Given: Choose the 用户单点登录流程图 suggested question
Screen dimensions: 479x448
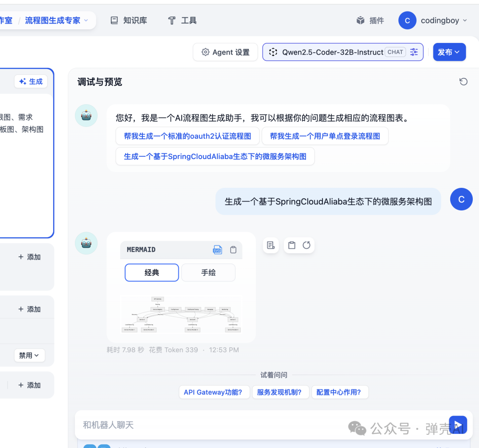Looking at the screenshot, I should coord(325,136).
